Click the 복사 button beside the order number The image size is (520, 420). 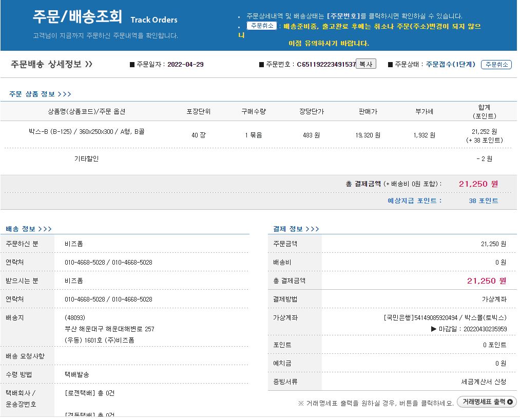[365, 64]
